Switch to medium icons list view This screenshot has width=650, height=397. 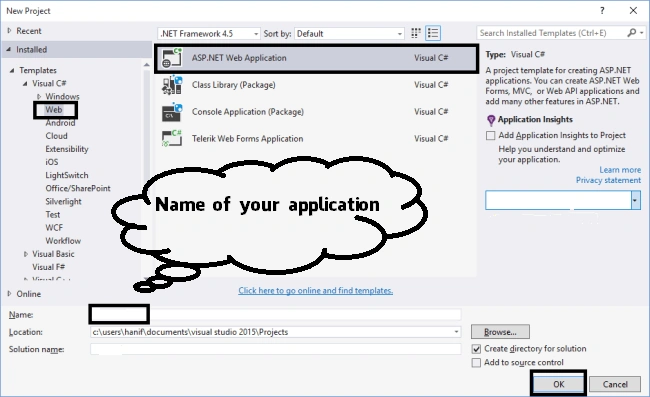[433, 33]
